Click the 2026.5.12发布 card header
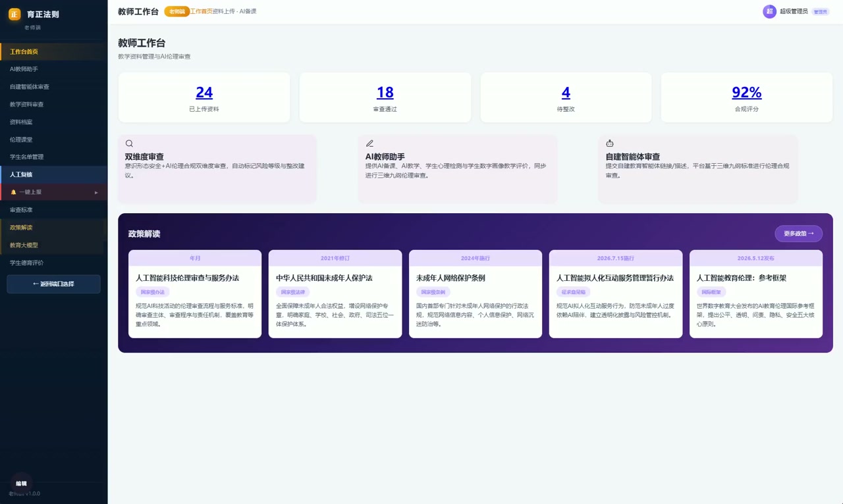Screen dimensions: 843x504 click(756, 258)
